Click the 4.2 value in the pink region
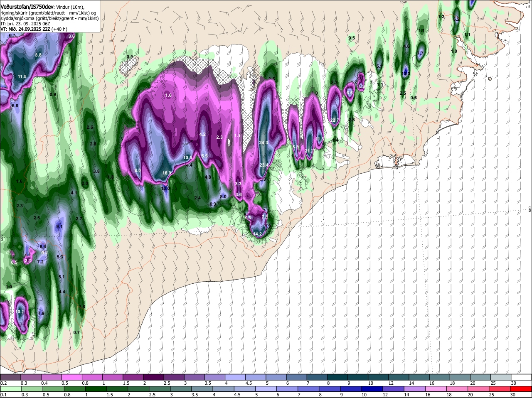Viewport: 532px width, 398px height. [203, 134]
